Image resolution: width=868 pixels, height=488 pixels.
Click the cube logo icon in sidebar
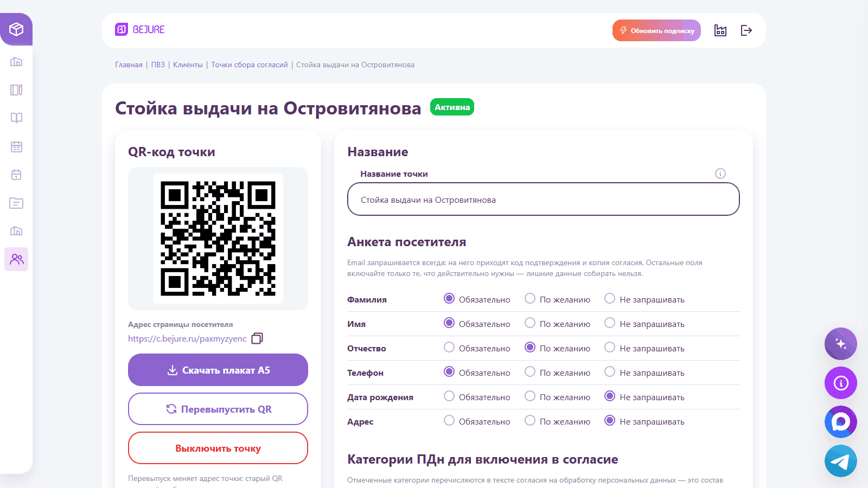point(16,29)
